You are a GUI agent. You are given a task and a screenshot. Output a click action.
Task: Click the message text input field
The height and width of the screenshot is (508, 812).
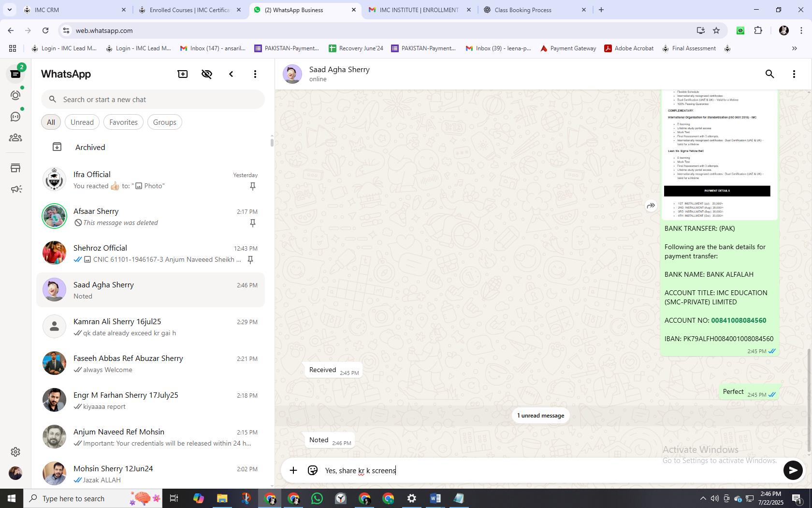(551, 470)
